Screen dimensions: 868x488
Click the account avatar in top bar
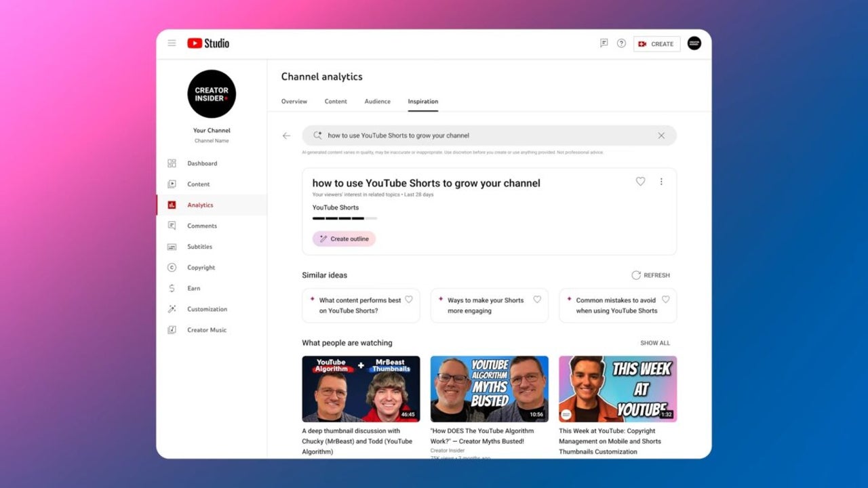tap(694, 43)
